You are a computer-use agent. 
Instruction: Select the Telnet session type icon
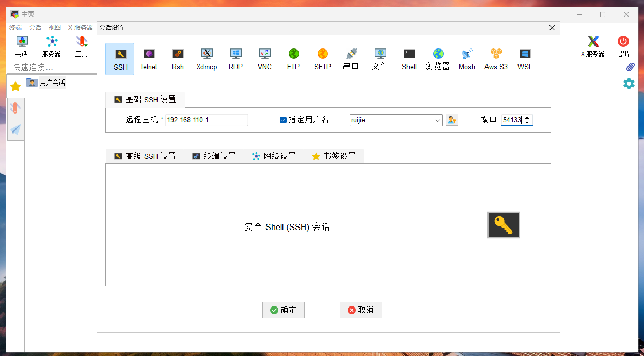(x=149, y=59)
